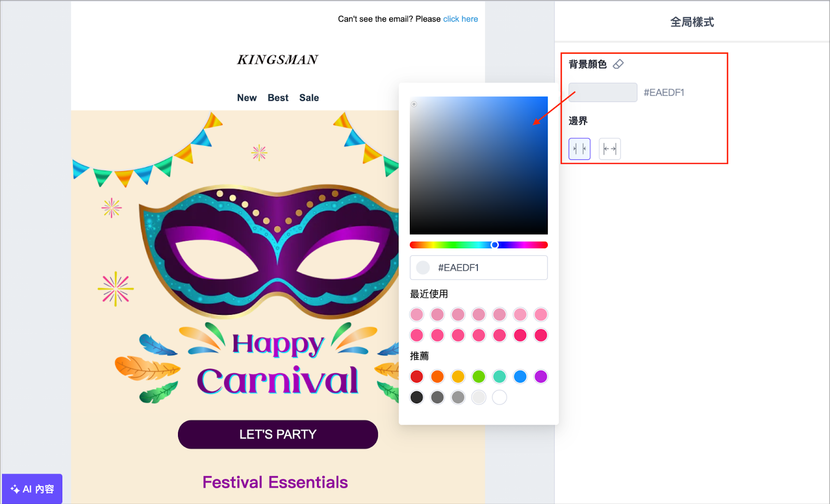Select the white recommended color swatch
Image resolution: width=830 pixels, height=504 pixels.
(x=499, y=397)
